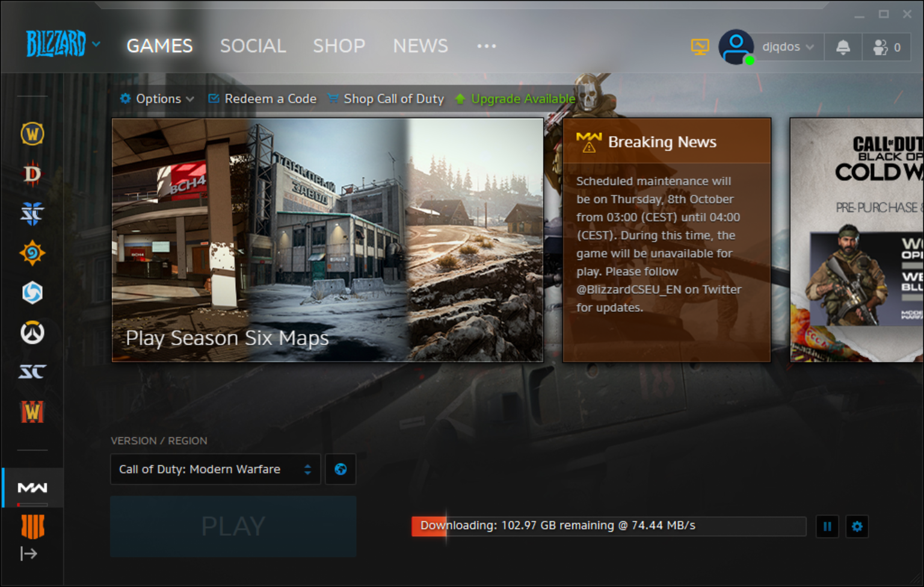Image resolution: width=924 pixels, height=587 pixels.
Task: Click the download progress bar
Action: (609, 526)
